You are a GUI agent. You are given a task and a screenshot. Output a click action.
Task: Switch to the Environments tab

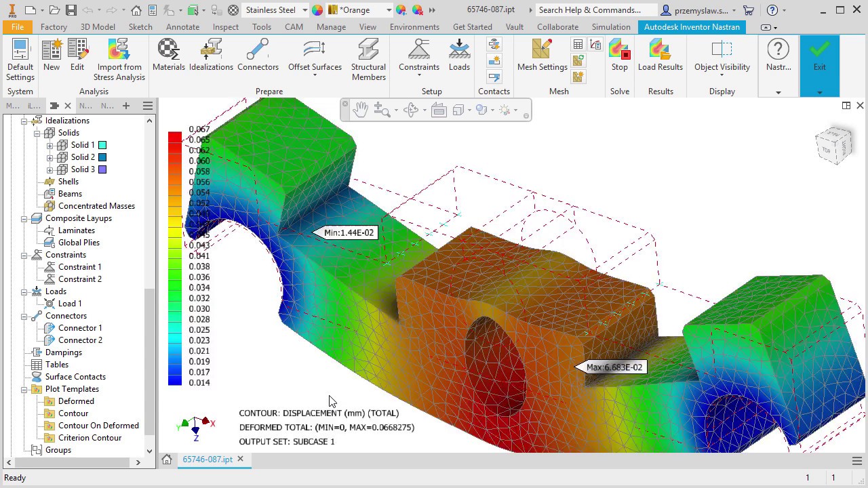414,27
